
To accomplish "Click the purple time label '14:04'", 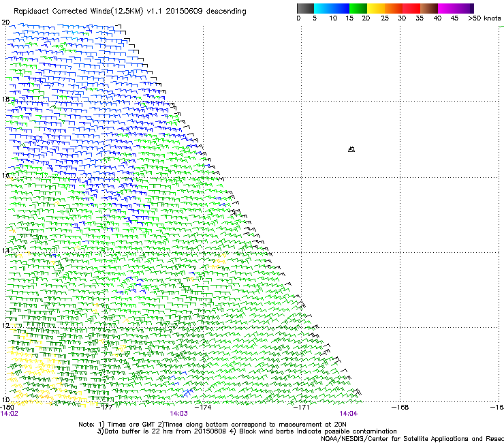I will coord(349,414).
